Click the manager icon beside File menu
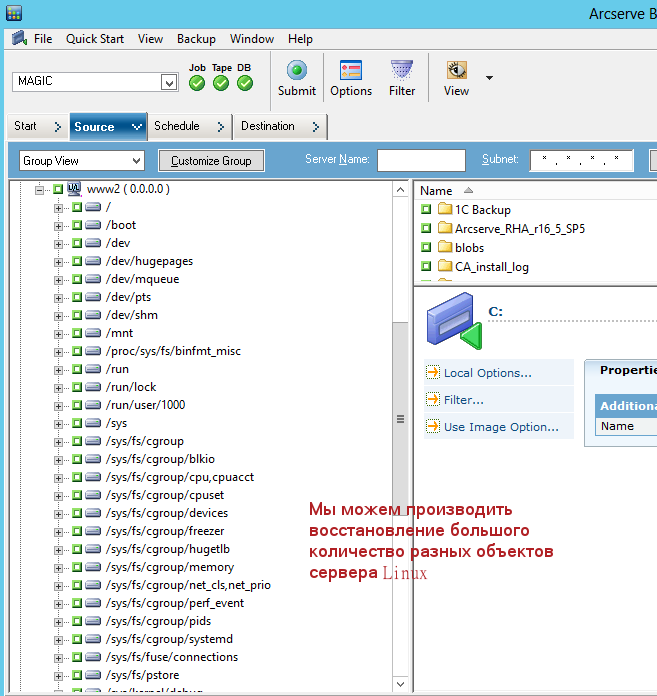The image size is (657, 696). (x=20, y=38)
